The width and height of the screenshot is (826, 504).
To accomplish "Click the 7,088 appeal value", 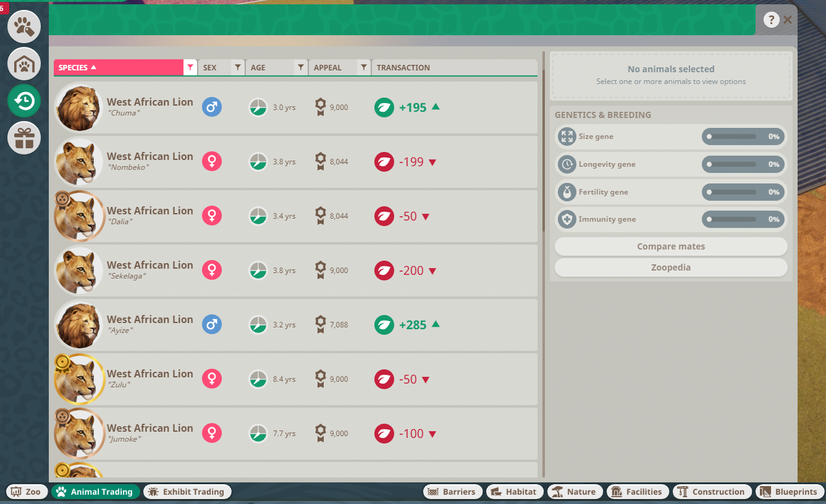I will point(339,325).
